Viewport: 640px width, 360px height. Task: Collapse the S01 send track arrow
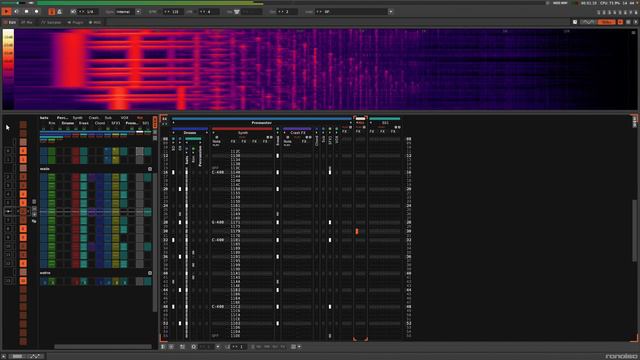tap(371, 122)
